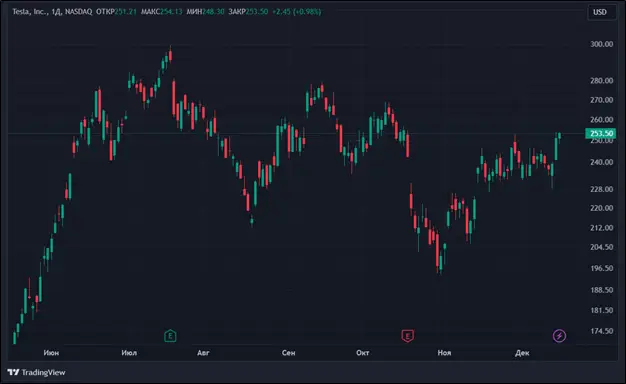
Task: Select the Окт month label on time axis
Action: coord(363,352)
